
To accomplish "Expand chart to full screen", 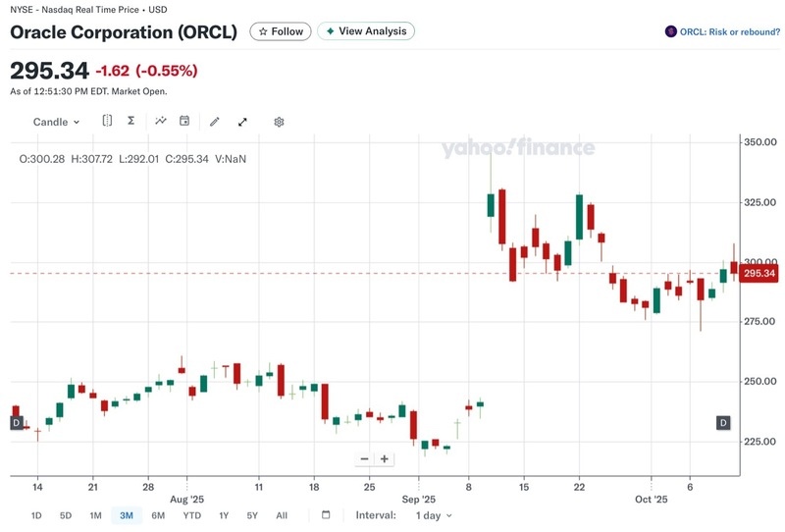I will [x=242, y=122].
